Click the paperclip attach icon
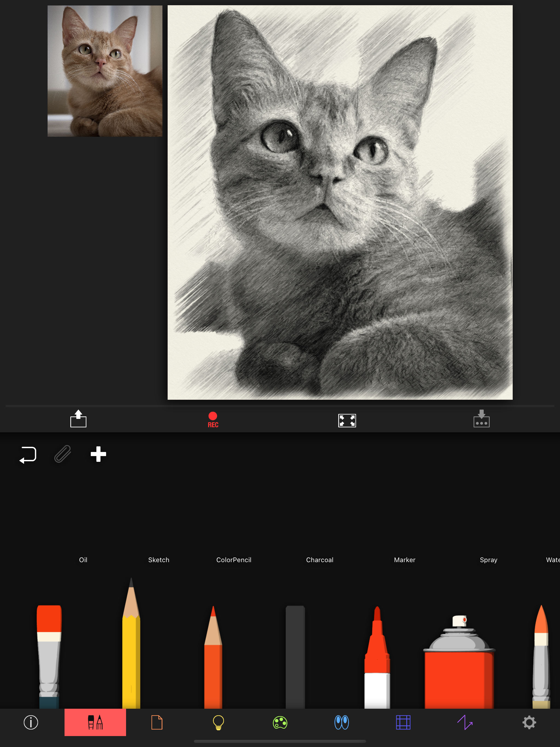 (x=63, y=454)
